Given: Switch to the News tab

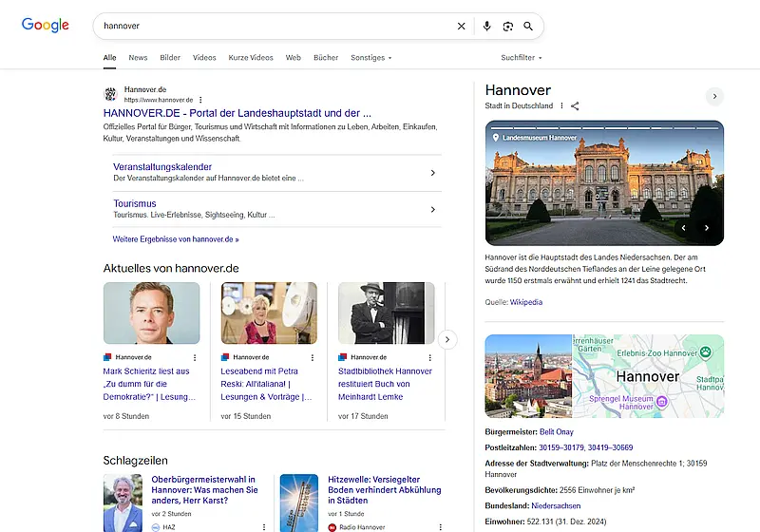Looking at the screenshot, I should coord(138,57).
